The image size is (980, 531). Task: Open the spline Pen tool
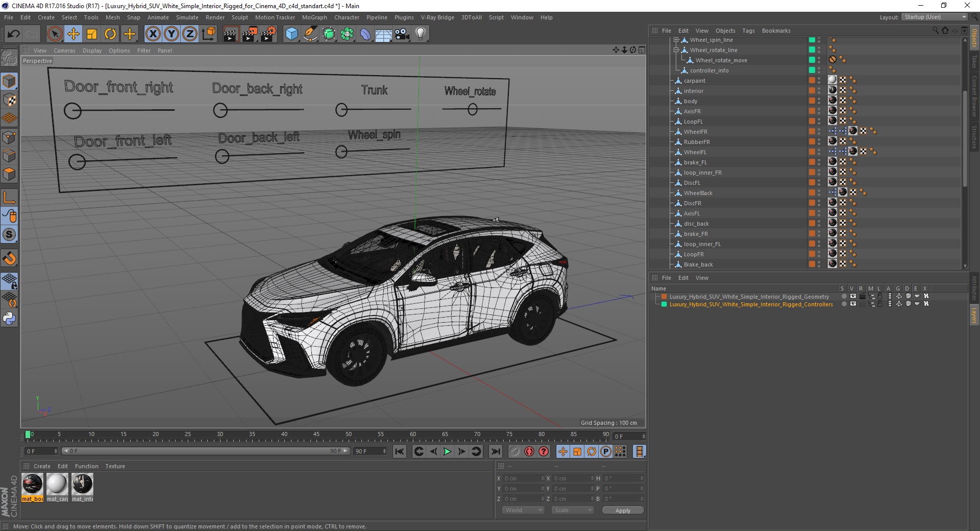click(x=310, y=34)
